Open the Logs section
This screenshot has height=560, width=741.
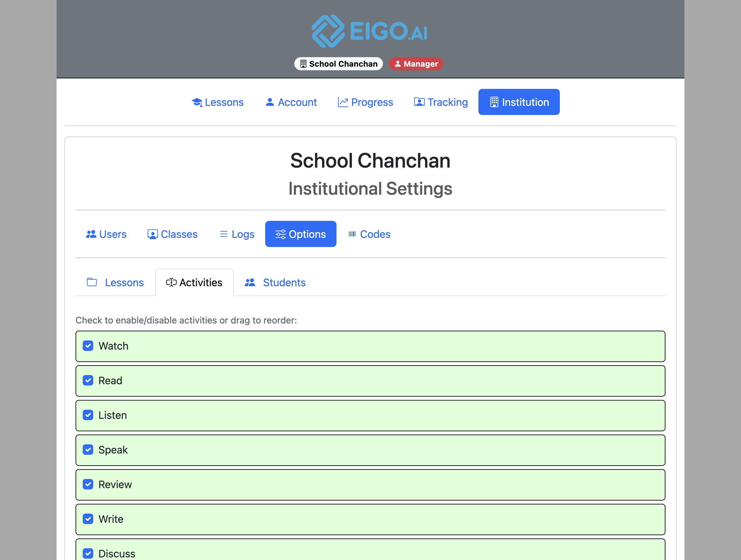237,234
